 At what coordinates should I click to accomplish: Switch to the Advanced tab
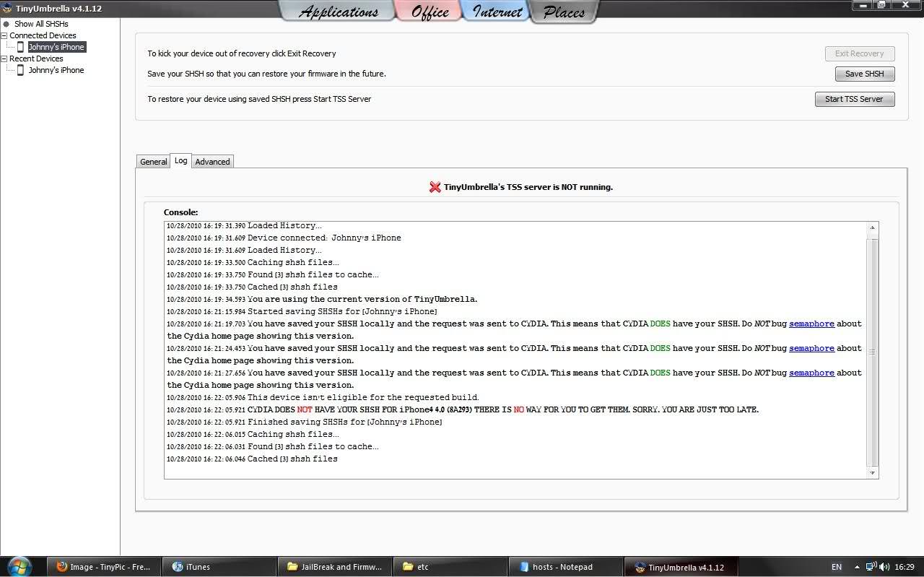[212, 162]
